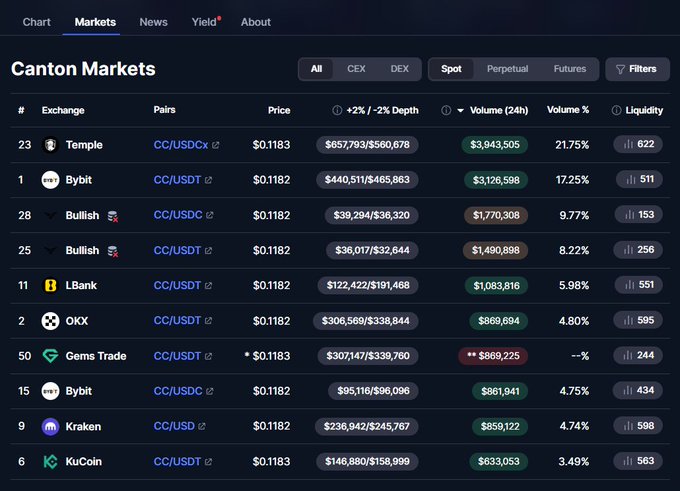Viewport: 680px width, 491px height.
Task: Sort table by Volume % column
Action: click(x=568, y=110)
